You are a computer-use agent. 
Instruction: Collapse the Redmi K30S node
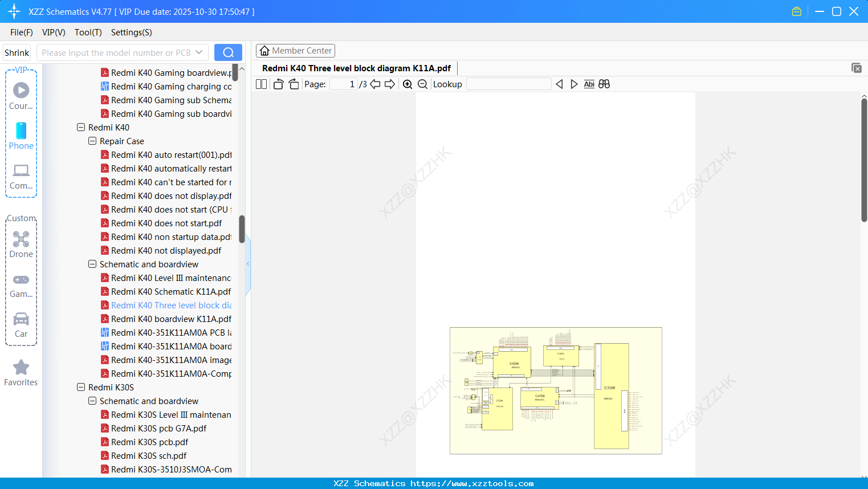[x=81, y=387]
